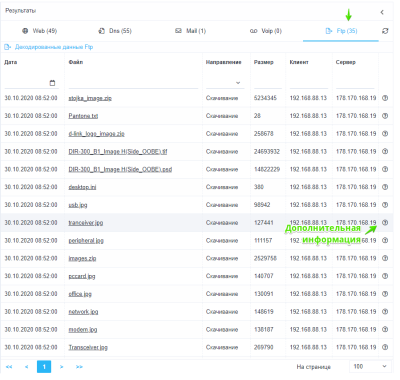This screenshot has width=400, height=380.
Task: Show additional info for stojka_image.zip row
Action: [385, 98]
